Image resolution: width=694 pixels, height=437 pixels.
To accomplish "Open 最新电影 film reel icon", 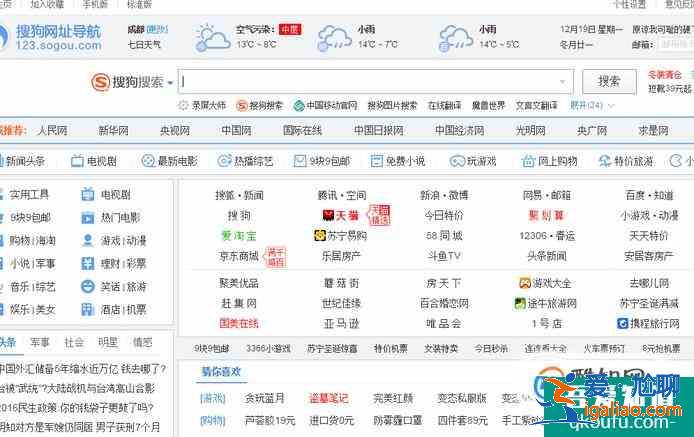I will [x=148, y=161].
